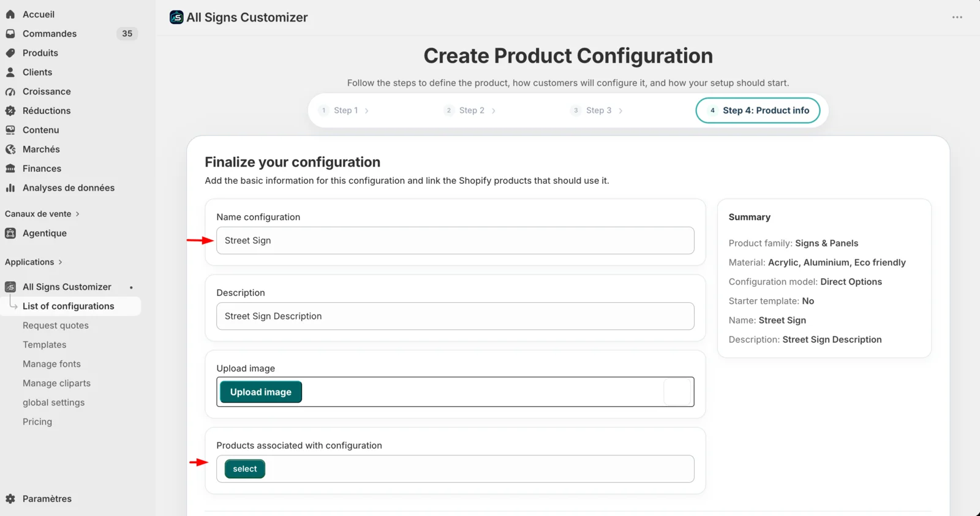Click the Analyses de données chart icon
Image resolution: width=980 pixels, height=516 pixels.
(10, 188)
